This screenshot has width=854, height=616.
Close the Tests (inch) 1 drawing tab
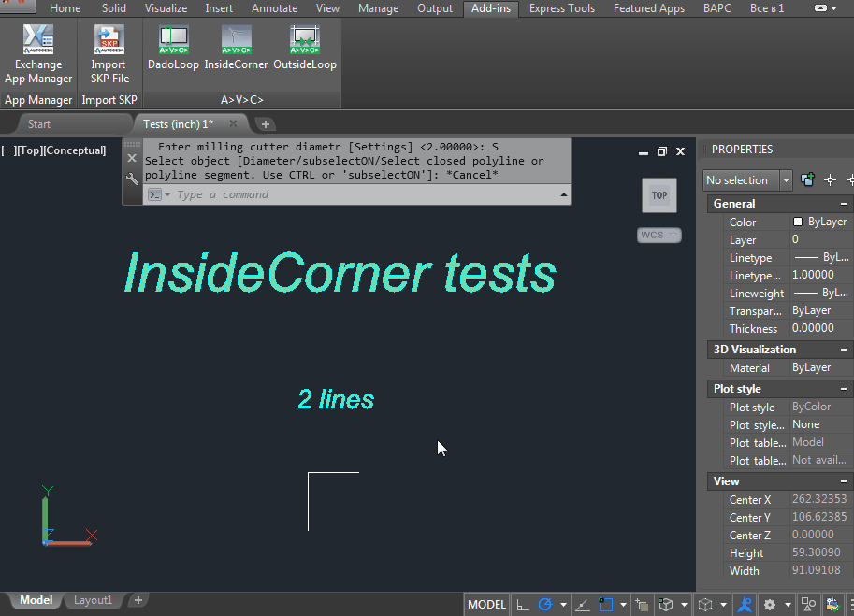[233, 123]
